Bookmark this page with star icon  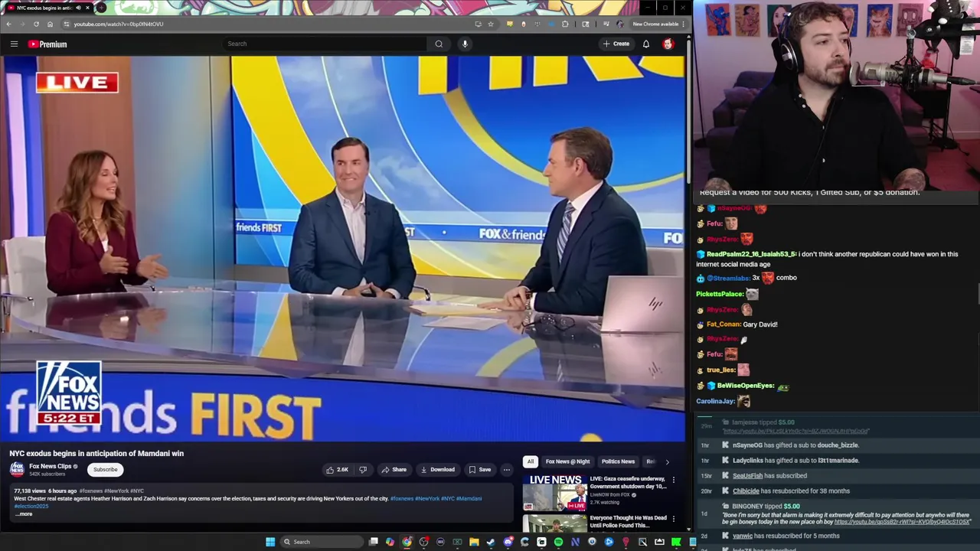(491, 24)
